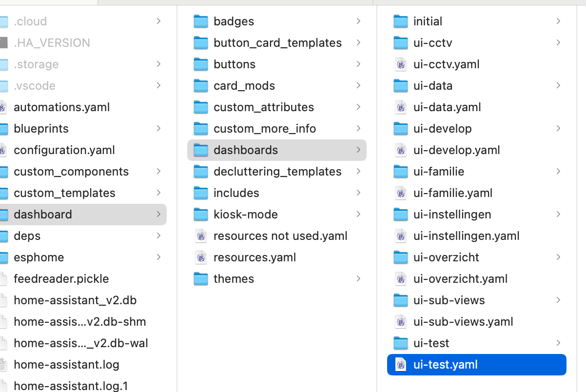586x392 pixels.
Task: Click the badges folder icon
Action: (x=200, y=21)
